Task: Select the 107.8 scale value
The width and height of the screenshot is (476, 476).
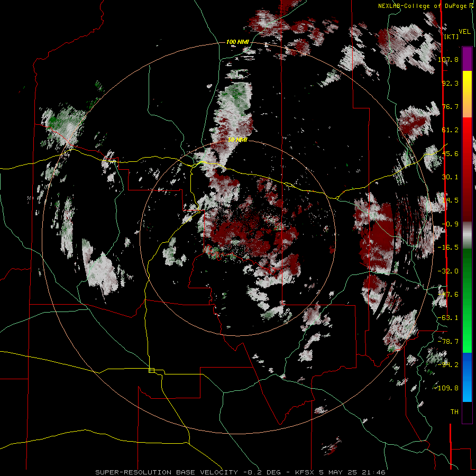Action: [x=448, y=59]
